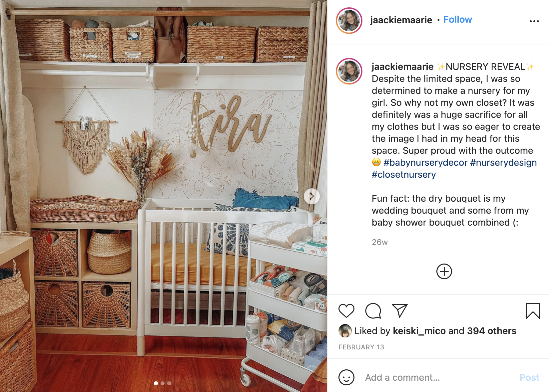Open the #nurserydesign hashtag

coord(503,162)
